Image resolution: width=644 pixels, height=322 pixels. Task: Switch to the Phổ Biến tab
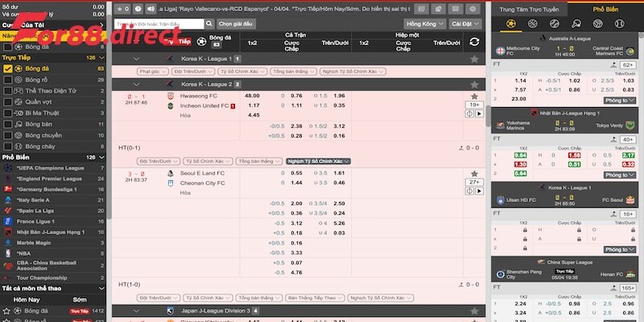pyautogui.click(x=605, y=8)
